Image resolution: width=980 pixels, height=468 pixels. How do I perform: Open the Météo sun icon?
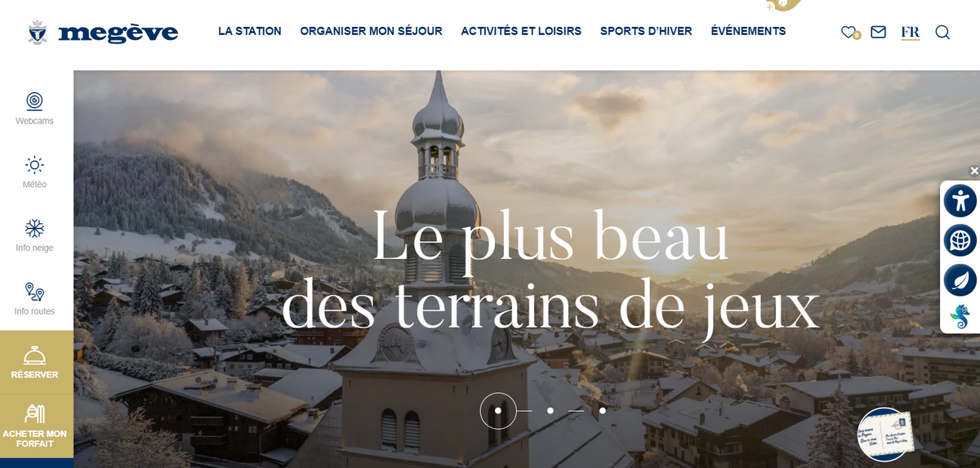coord(34,165)
